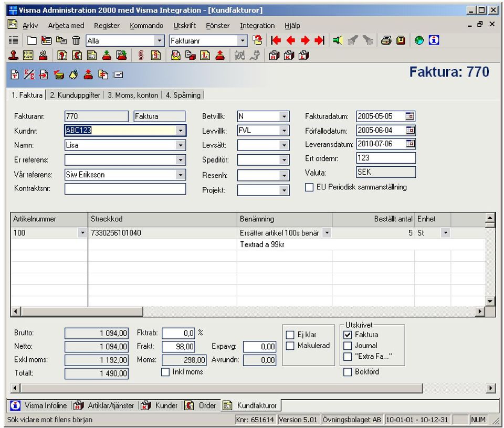This screenshot has height=428, width=504.
Task: Click the invoice rows horizontal scrollbar thumb
Action: (82, 311)
